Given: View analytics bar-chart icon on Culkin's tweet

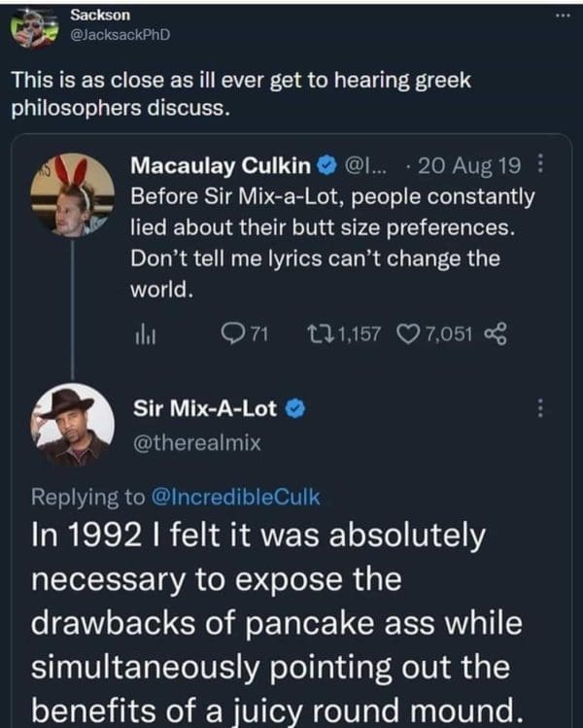Looking at the screenshot, I should (143, 334).
